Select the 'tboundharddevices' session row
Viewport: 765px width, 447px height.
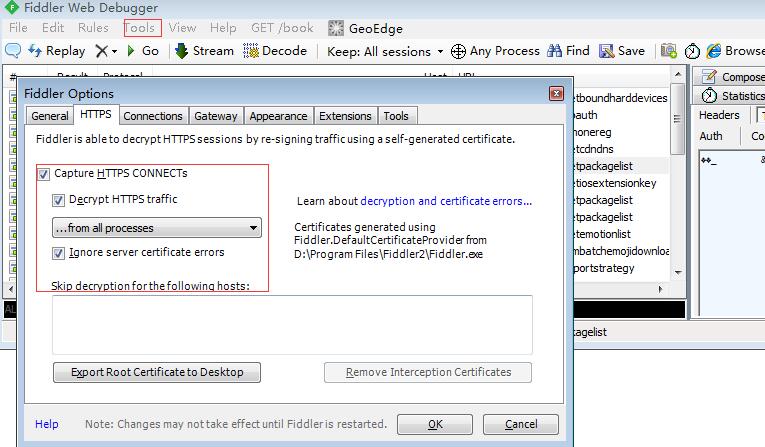pos(621,98)
